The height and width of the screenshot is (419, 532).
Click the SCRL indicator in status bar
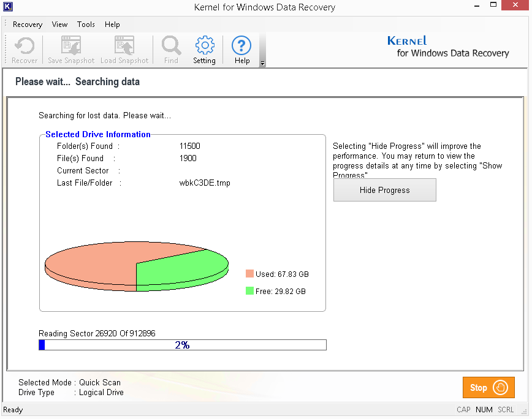[506, 410]
